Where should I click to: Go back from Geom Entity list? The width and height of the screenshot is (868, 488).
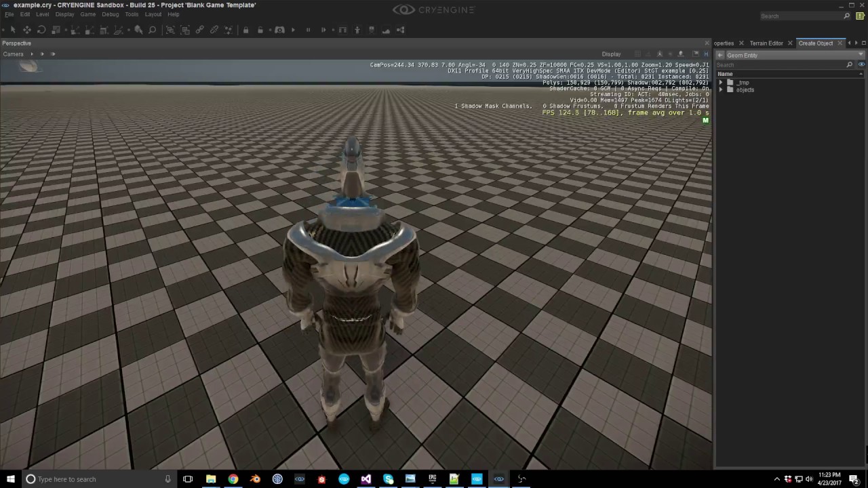(x=721, y=55)
